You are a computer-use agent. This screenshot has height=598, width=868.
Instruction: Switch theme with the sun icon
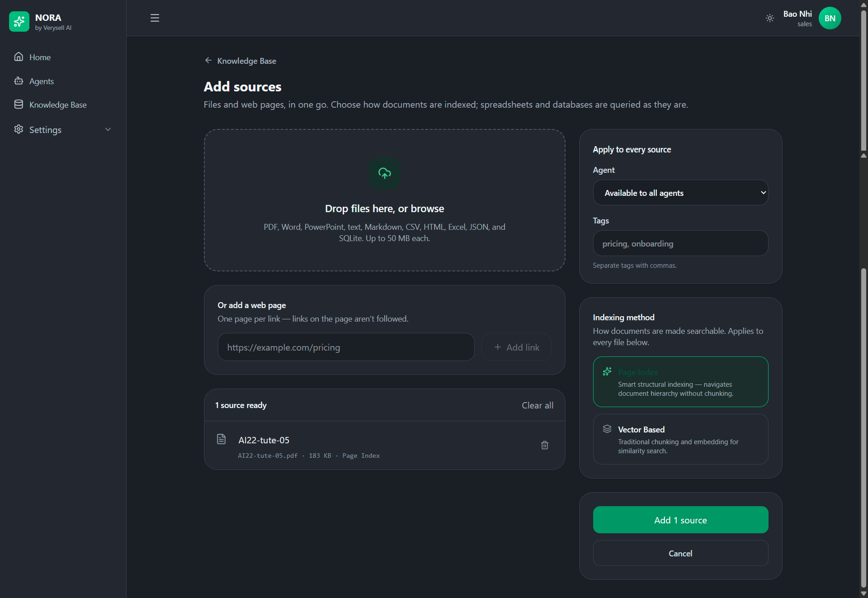(770, 18)
